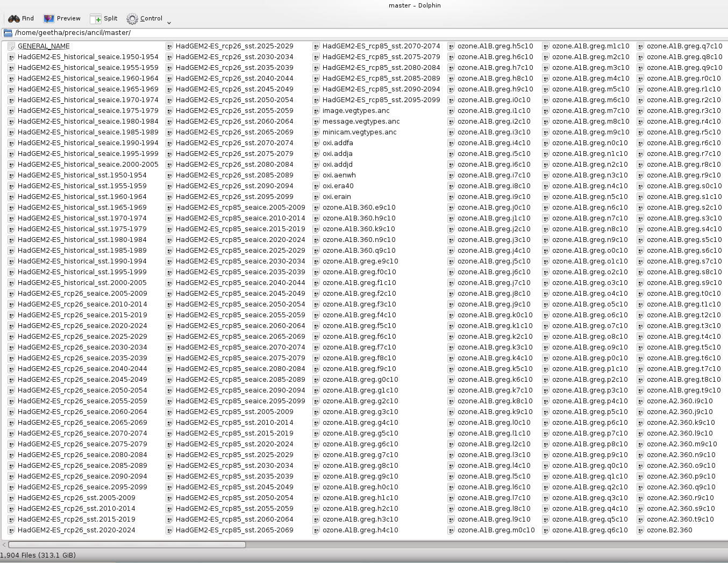This screenshot has height=563, width=728.
Task: Select file ozone.A1B.greg.k0c10
Action: [x=495, y=315]
